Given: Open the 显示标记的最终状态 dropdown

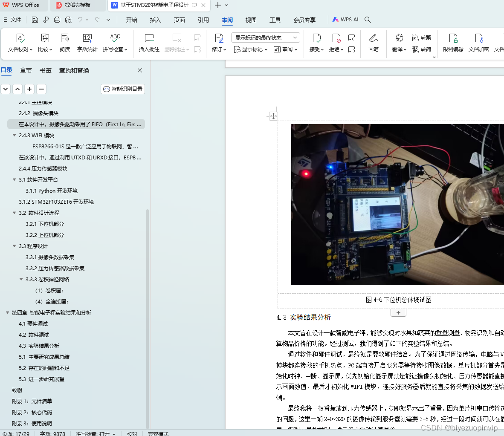Looking at the screenshot, I should [266, 38].
